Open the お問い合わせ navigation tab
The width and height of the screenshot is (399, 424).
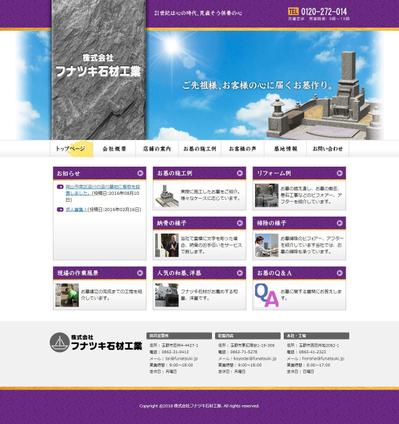(328, 149)
